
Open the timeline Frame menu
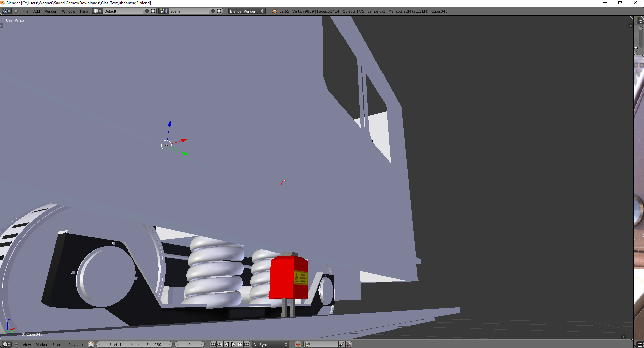click(x=58, y=345)
